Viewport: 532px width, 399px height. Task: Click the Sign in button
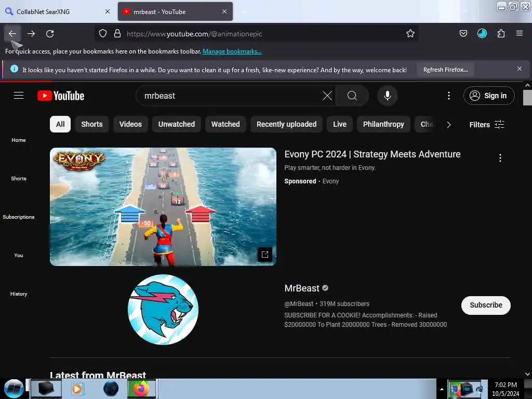(x=488, y=96)
